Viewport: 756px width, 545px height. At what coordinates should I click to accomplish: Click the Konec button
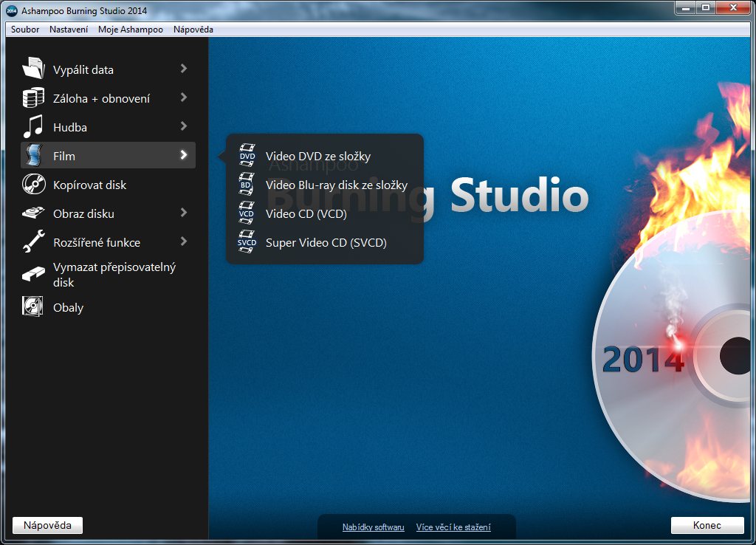pos(707,525)
